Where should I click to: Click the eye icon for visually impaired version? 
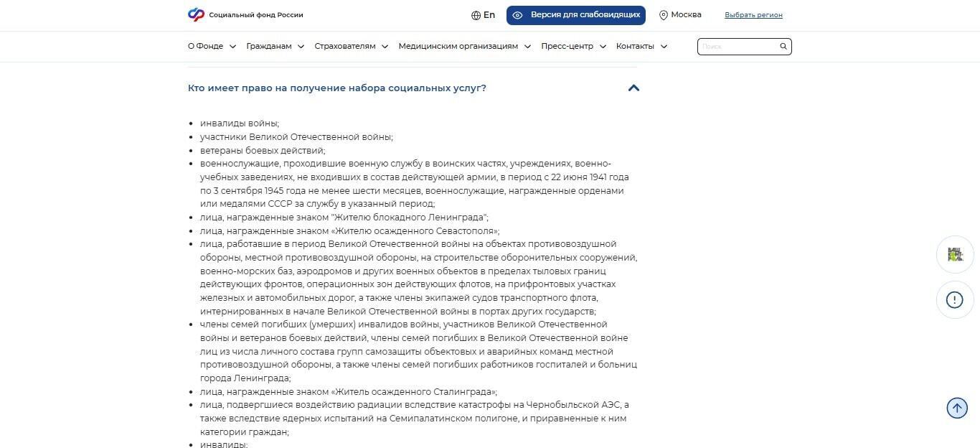517,15
